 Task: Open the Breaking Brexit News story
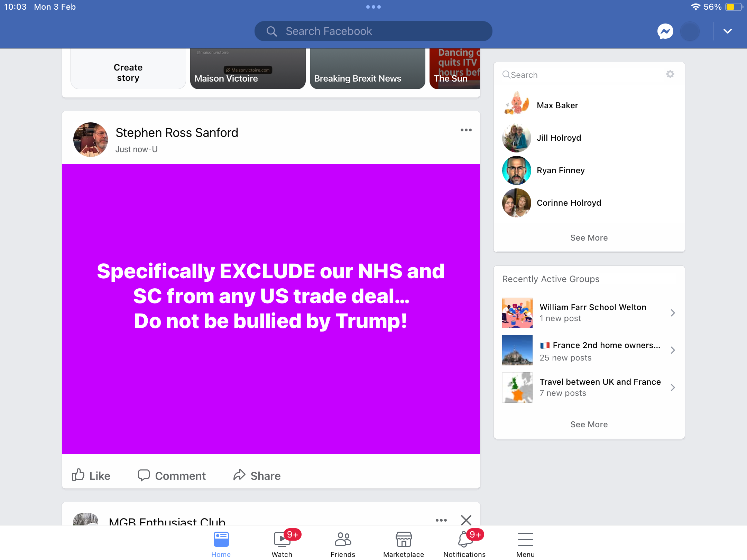367,69
